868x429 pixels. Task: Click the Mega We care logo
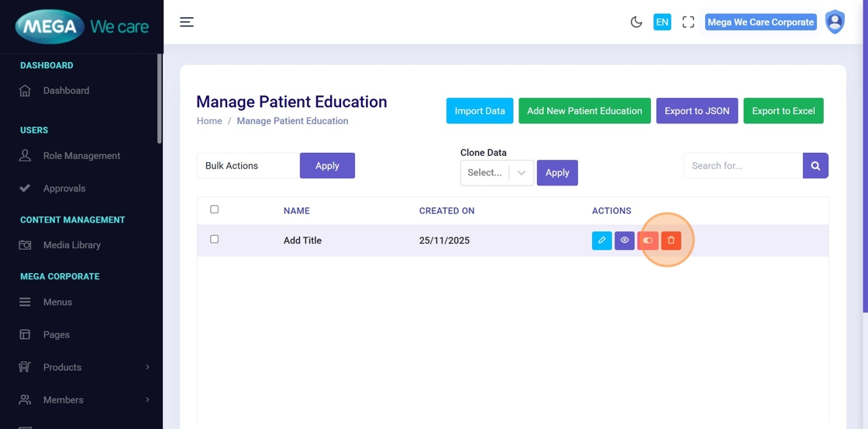[81, 27]
